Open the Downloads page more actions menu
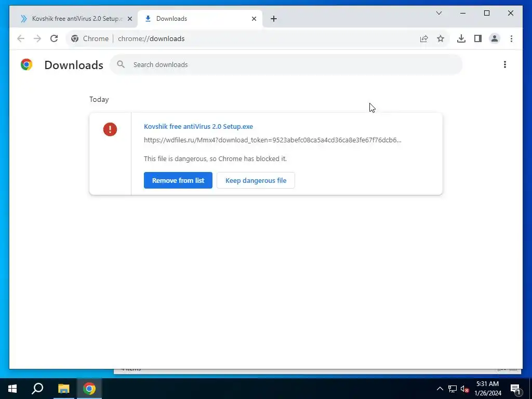Image resolution: width=532 pixels, height=399 pixels. [x=505, y=64]
